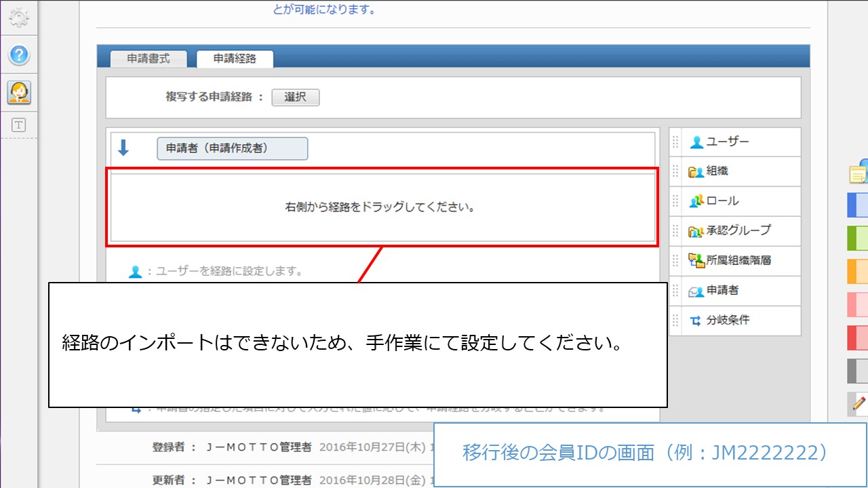The height and width of the screenshot is (488, 868).
Task: Open the settings gear in the left sidebar
Action: tap(19, 18)
